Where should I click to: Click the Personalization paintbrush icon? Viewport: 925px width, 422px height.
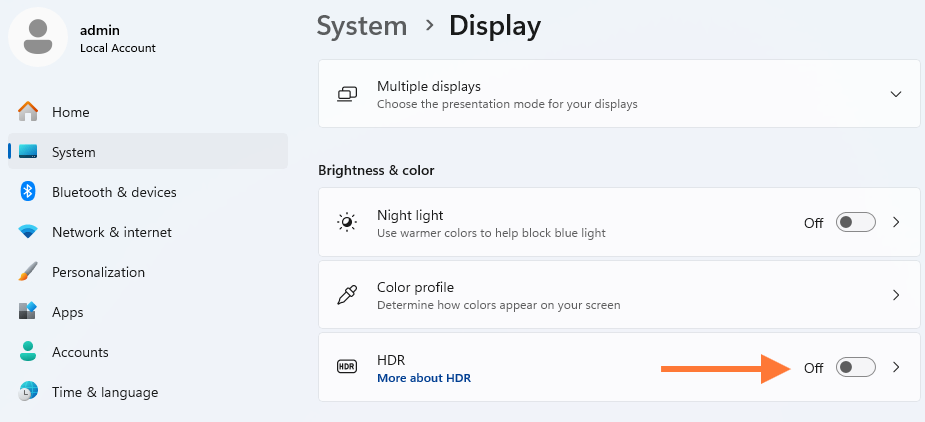tap(28, 272)
